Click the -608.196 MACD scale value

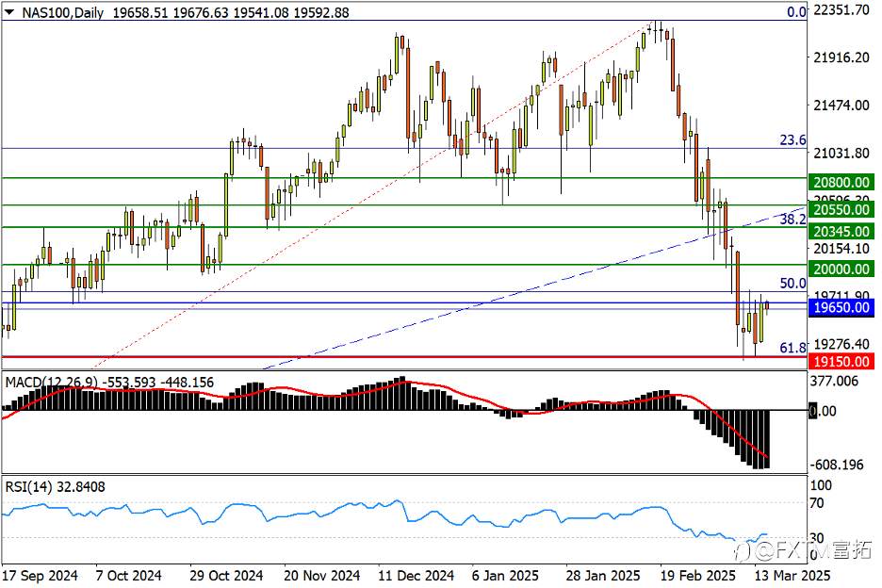pos(837,465)
